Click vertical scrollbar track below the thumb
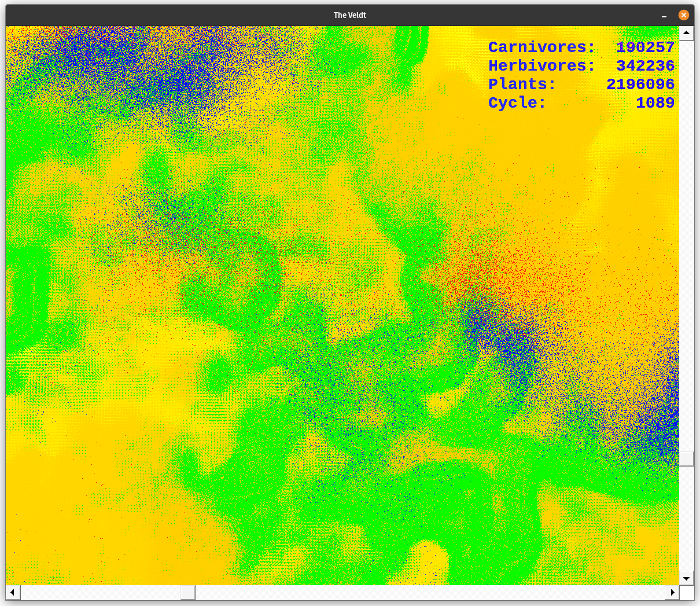This screenshot has height=606, width=700. coord(686,518)
